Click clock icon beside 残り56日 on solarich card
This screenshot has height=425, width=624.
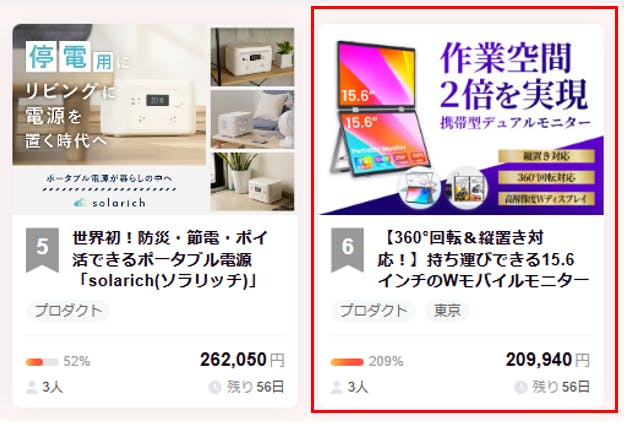click(x=215, y=387)
